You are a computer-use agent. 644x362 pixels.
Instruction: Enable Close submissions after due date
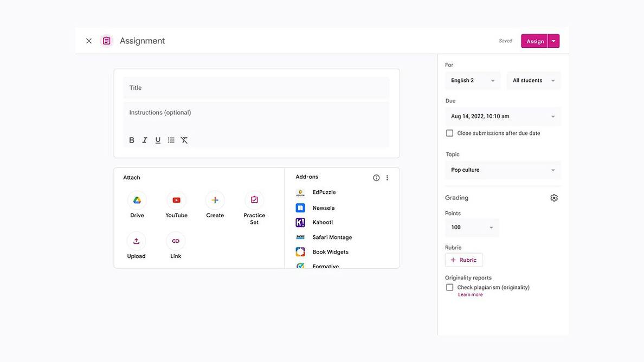pos(449,133)
